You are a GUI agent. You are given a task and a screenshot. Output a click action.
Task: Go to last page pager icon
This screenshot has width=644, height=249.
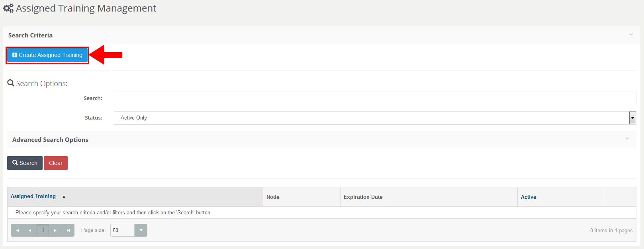(x=68, y=230)
